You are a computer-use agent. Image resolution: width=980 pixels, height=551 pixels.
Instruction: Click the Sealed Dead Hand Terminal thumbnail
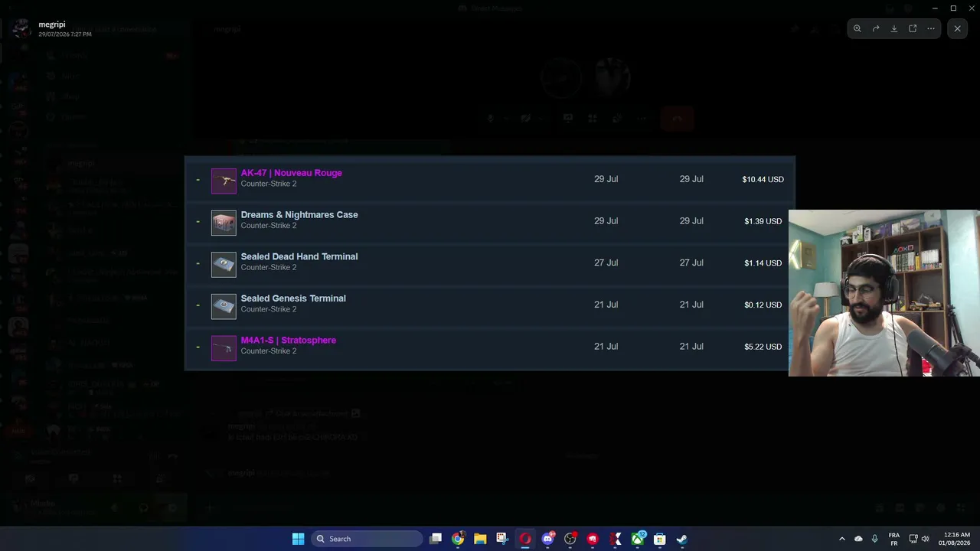(224, 265)
